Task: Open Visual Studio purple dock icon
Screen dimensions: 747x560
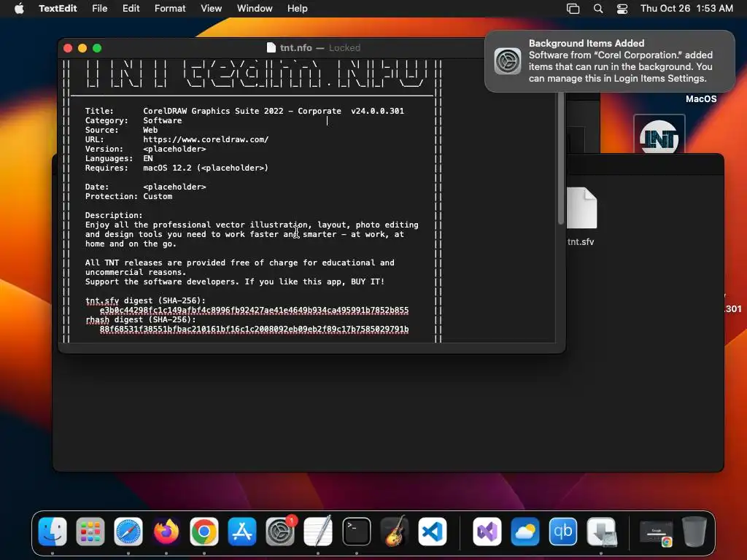Action: click(x=487, y=532)
